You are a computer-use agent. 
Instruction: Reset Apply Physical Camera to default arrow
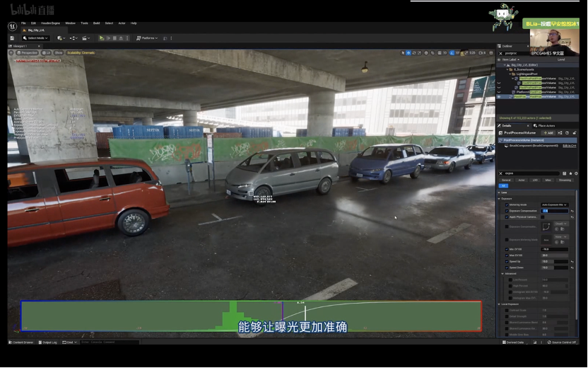click(x=572, y=217)
